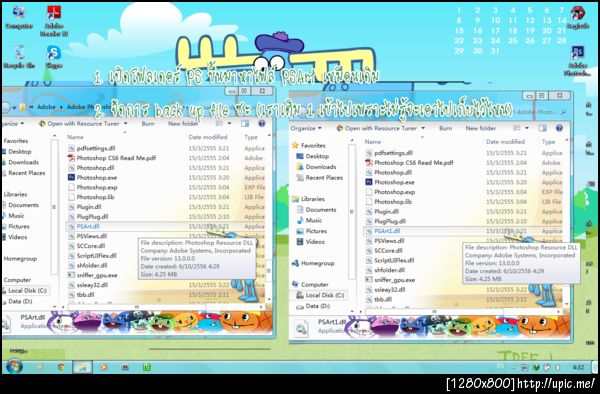Image resolution: width=600 pixels, height=394 pixels.
Task: Click horizontal scrollbar in right window file list
Action: click(x=434, y=311)
